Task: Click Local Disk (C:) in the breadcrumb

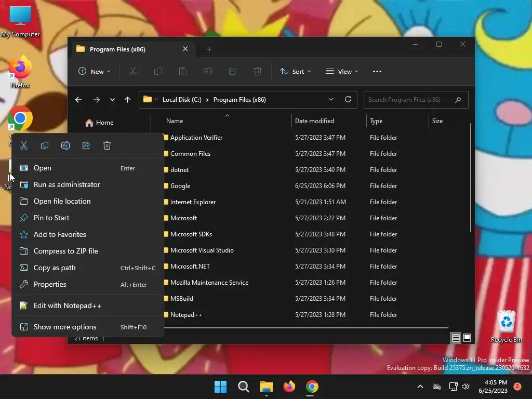Action: tap(182, 100)
